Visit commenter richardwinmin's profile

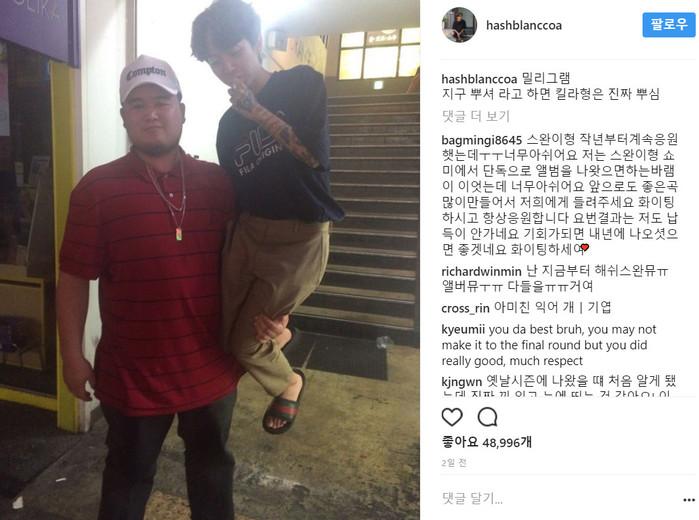(x=481, y=271)
